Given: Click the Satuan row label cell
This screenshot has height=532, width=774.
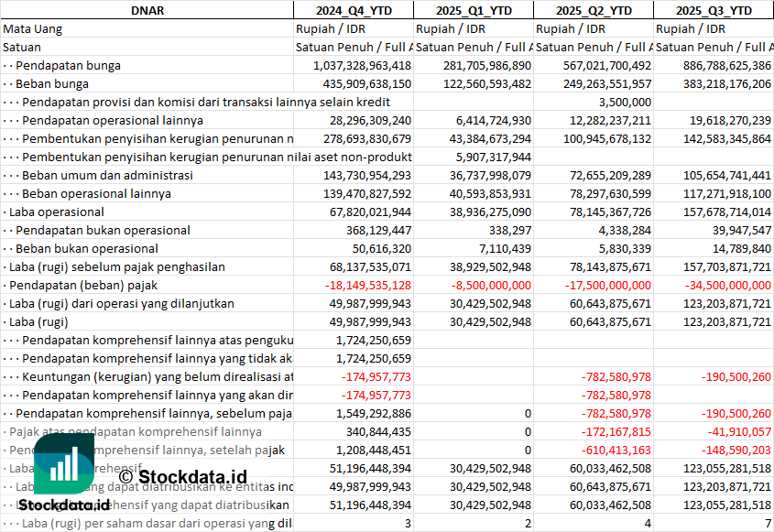Looking at the screenshot, I should tap(22, 47).
